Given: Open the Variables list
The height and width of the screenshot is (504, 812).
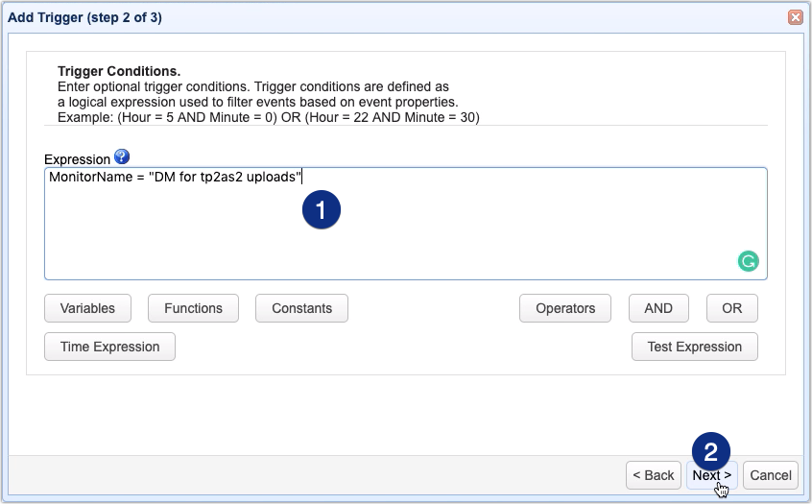Looking at the screenshot, I should [x=87, y=308].
